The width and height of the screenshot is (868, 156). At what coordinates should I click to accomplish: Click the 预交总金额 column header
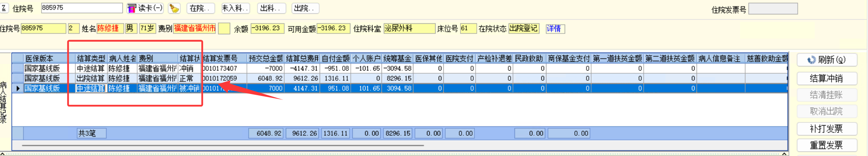[266, 58]
